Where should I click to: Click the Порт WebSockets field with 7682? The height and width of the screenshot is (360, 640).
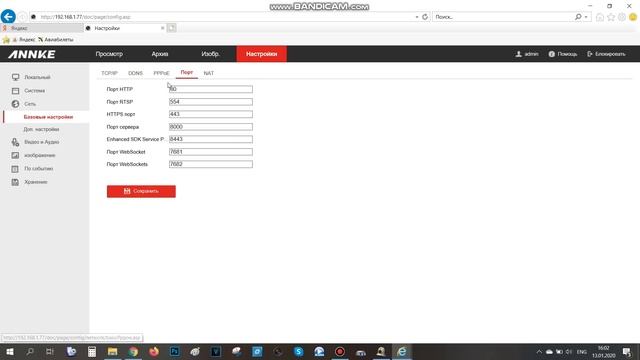pyautogui.click(x=211, y=164)
